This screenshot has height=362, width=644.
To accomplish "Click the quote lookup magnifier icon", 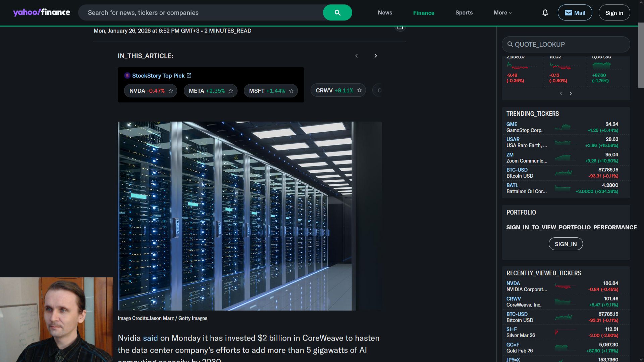I will pos(510,44).
